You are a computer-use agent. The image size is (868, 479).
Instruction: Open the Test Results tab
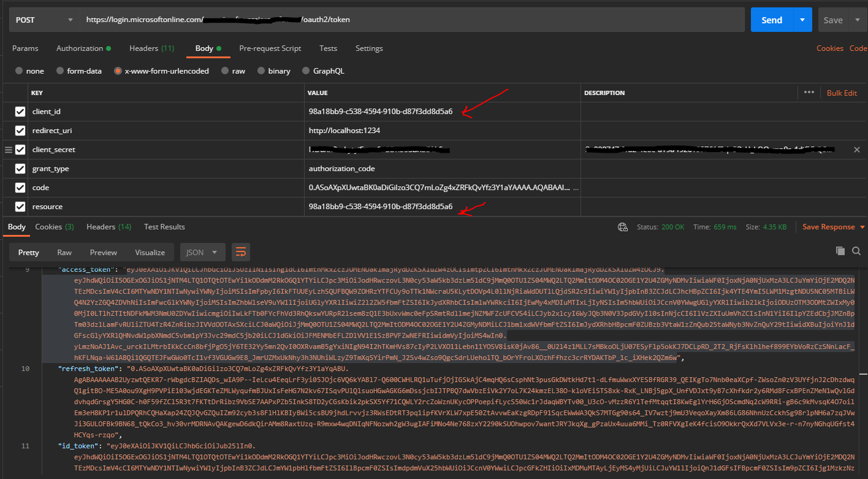point(164,227)
